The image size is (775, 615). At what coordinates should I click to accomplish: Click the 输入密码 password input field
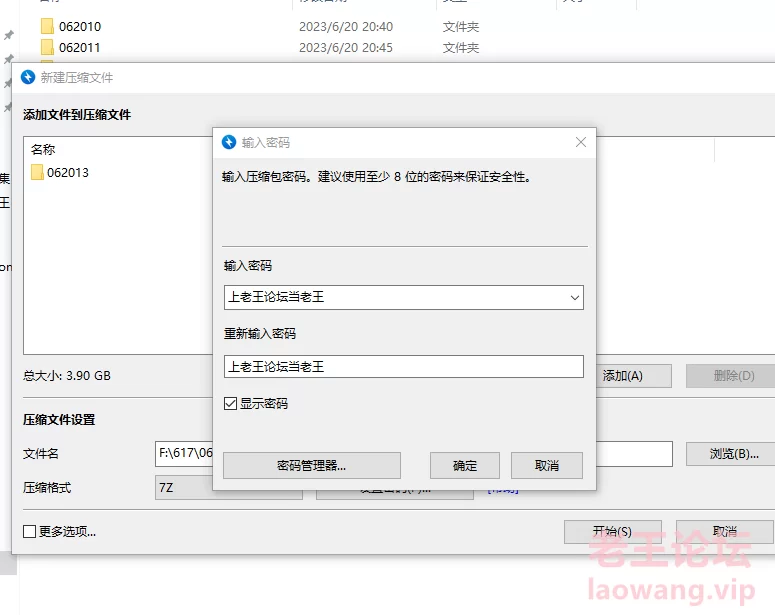[403, 297]
